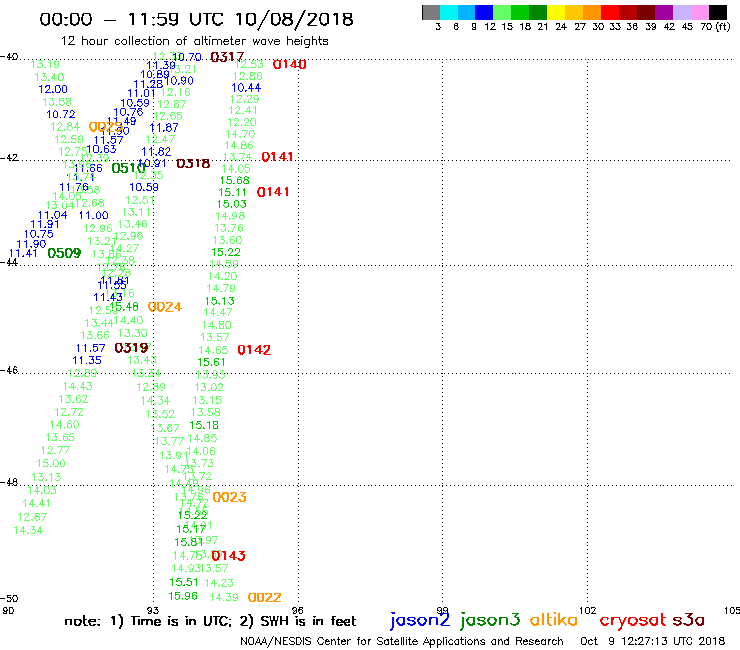Viewport: 740px width, 650px height.
Task: Select the black swatch at the scale's end
Action: pyautogui.click(x=718, y=12)
